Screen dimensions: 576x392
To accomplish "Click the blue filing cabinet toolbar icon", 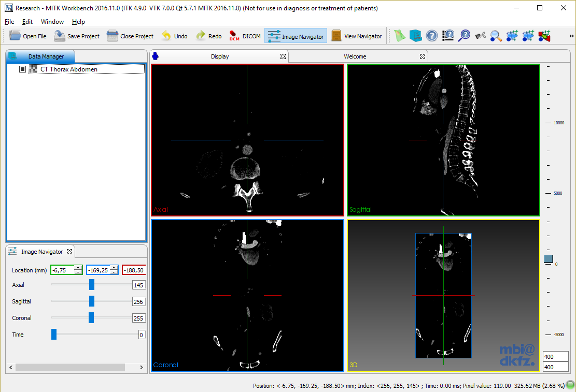I will click(x=415, y=36).
